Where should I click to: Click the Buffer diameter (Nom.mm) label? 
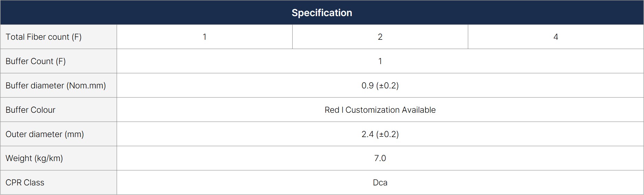tap(56, 86)
